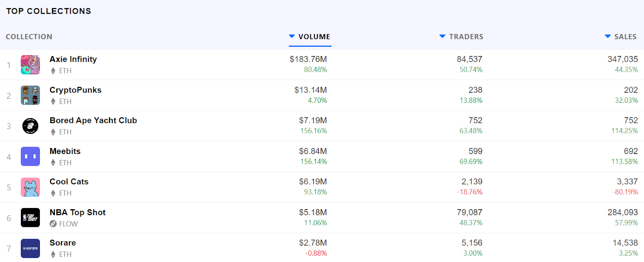Select the VOLUME column header
Image resolution: width=644 pixels, height=262 pixels.
(314, 37)
